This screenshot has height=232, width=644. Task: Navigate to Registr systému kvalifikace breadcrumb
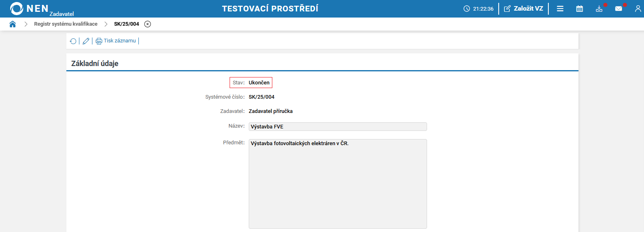[x=66, y=24]
